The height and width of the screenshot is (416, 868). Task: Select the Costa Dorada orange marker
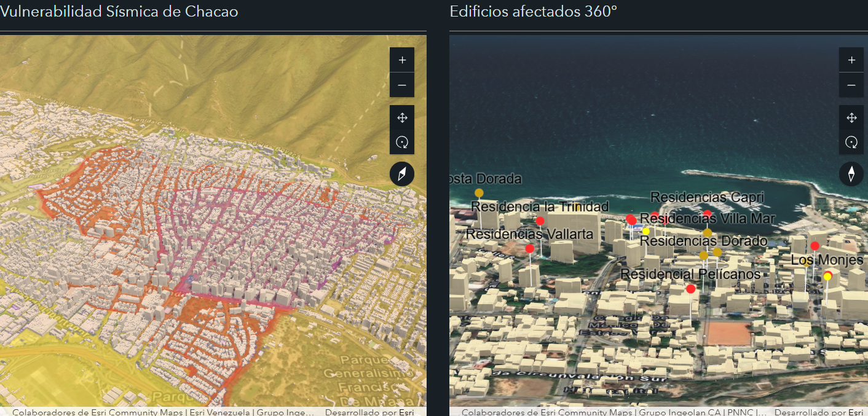[479, 193]
